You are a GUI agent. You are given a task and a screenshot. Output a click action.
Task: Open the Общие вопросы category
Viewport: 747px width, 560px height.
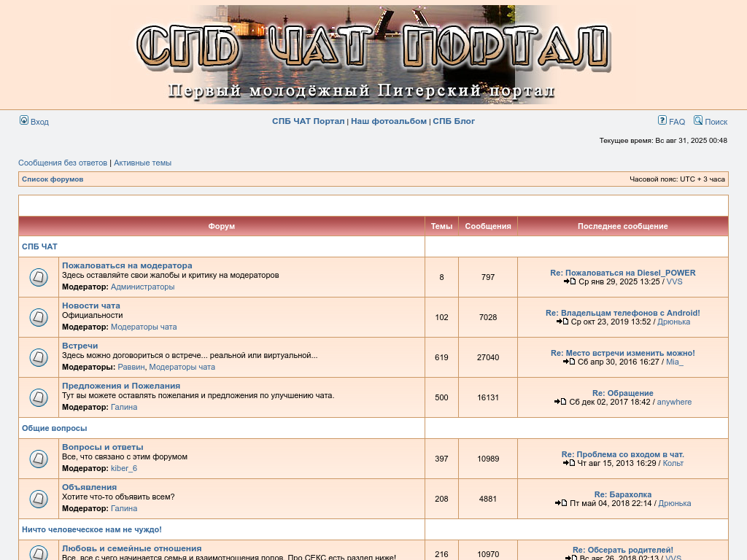54,428
